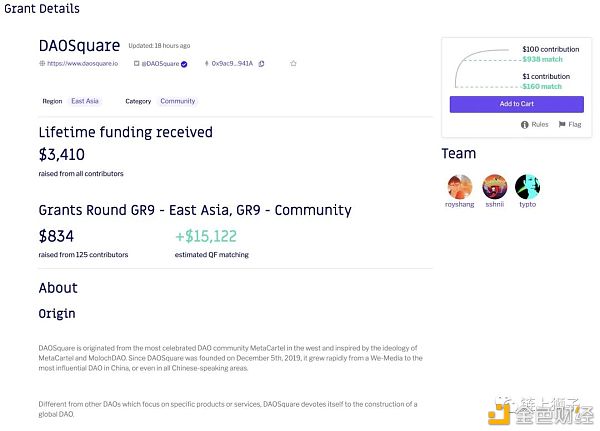Screen dimensions: 600x431
Task: Select the East Asia region tag
Action: [x=85, y=101]
